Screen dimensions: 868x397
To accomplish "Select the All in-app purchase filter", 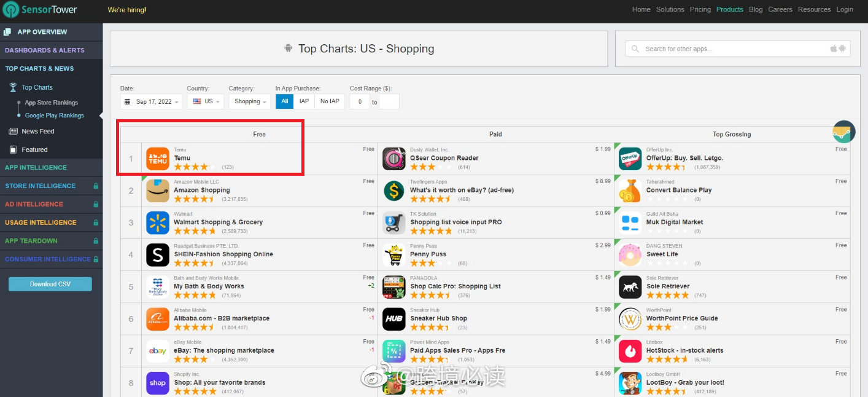I will pyautogui.click(x=285, y=101).
